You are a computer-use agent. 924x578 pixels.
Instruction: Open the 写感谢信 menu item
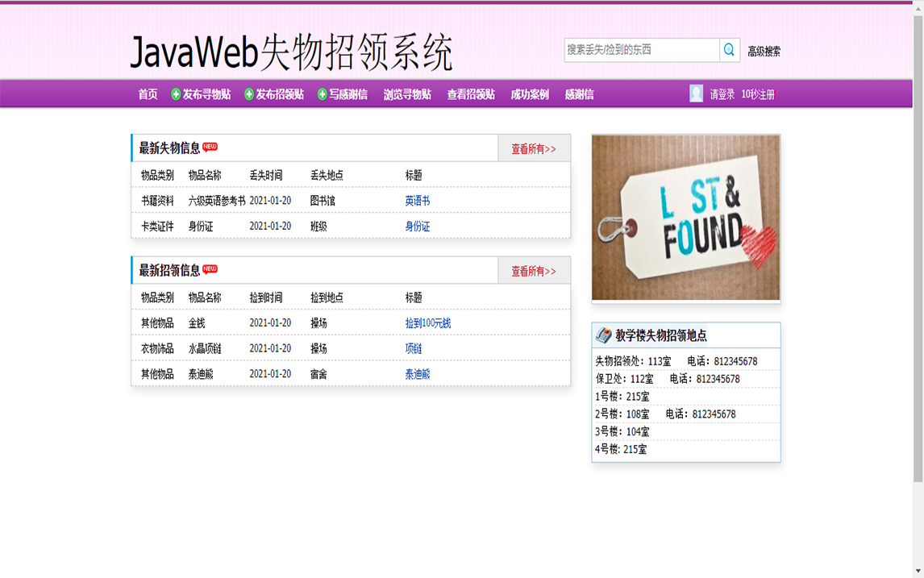click(348, 94)
